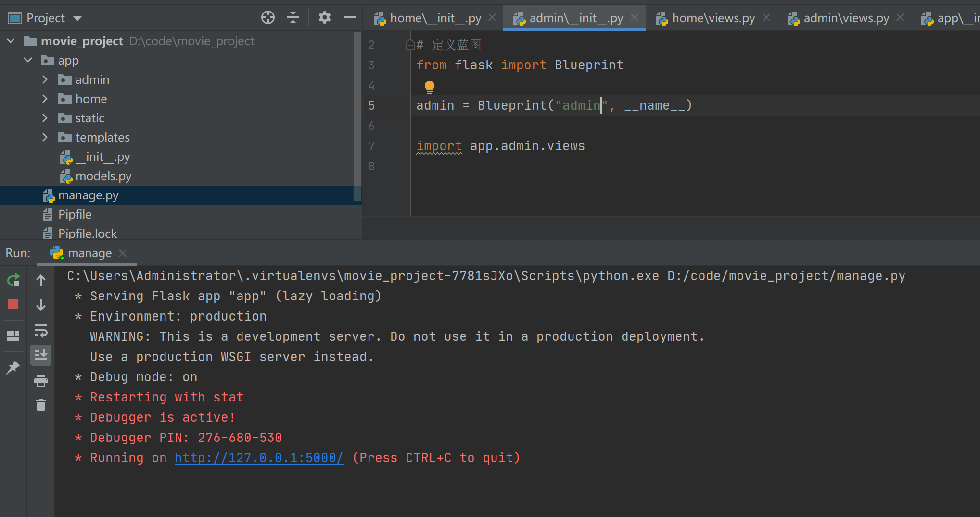This screenshot has width=980, height=517.
Task: Hide the Project panel with minus icon
Action: click(x=350, y=18)
